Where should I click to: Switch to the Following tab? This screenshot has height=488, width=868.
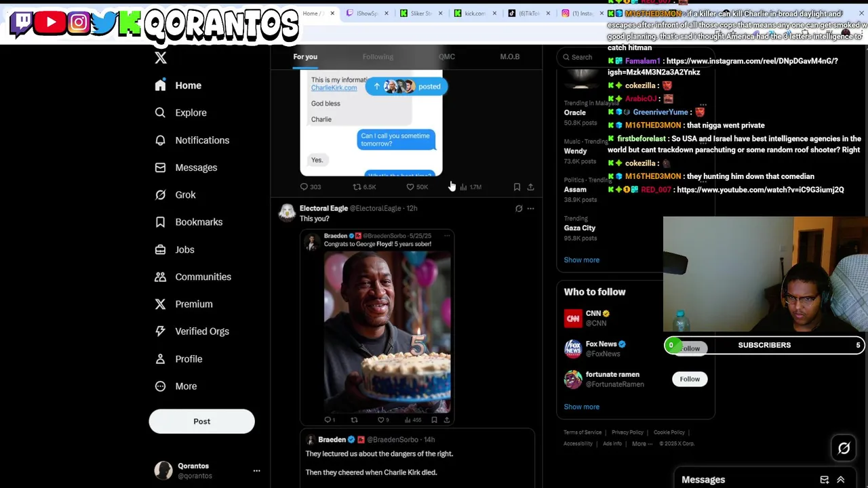(x=378, y=57)
